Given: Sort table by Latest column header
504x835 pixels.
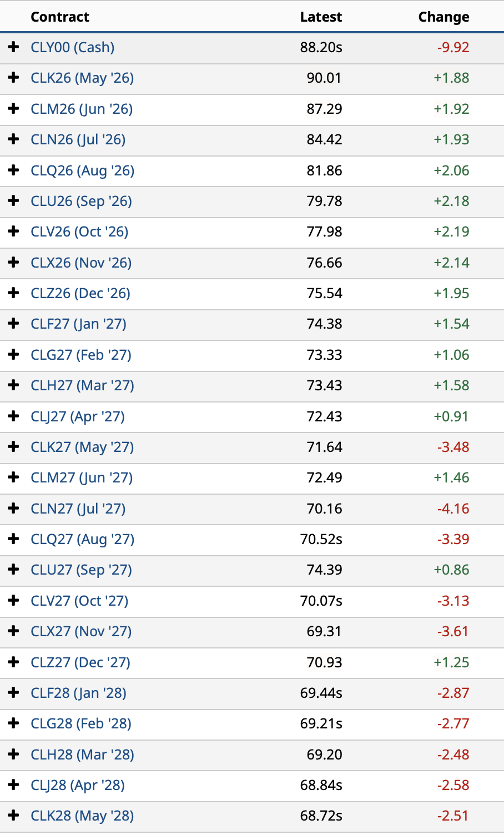Looking at the screenshot, I should click(x=321, y=17).
